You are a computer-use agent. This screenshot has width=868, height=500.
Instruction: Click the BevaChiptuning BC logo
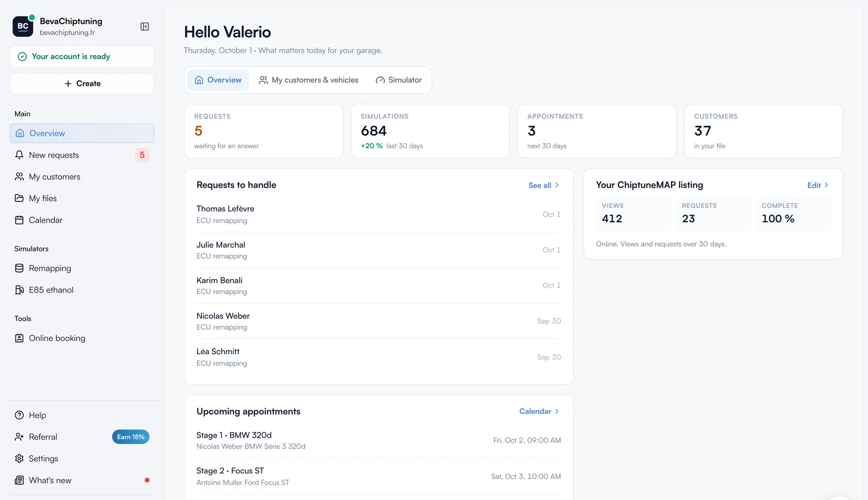pos(23,26)
